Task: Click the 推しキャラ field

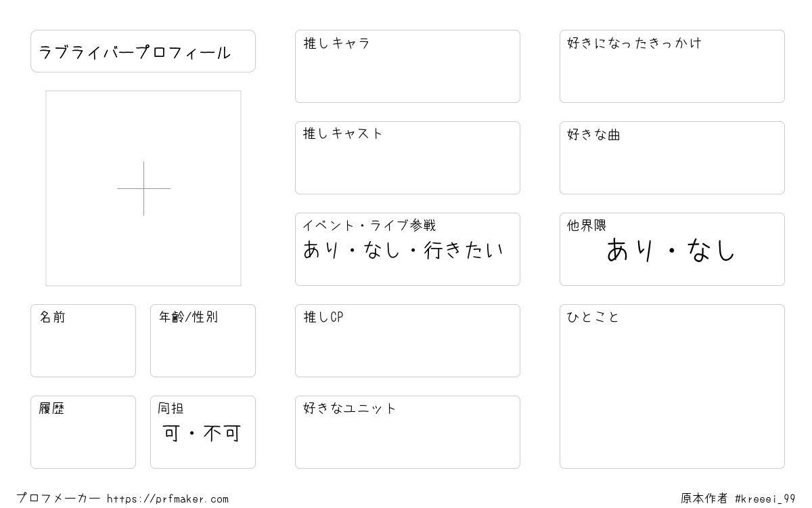Action: point(407,66)
